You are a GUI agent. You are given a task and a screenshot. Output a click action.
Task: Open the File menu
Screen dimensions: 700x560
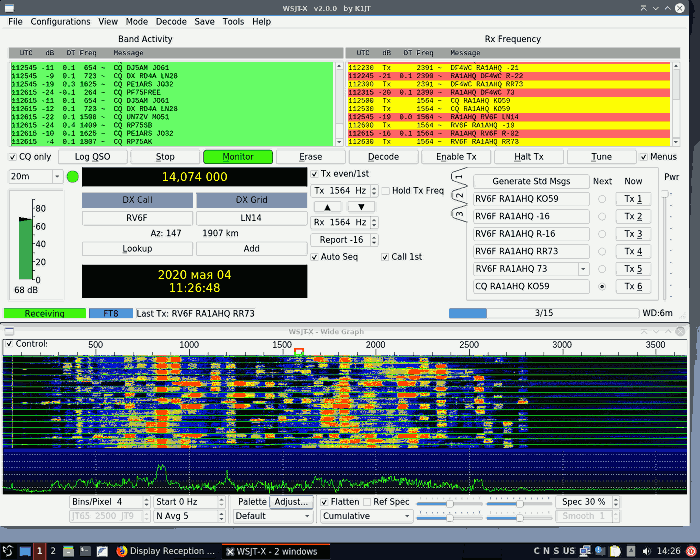coord(15,21)
